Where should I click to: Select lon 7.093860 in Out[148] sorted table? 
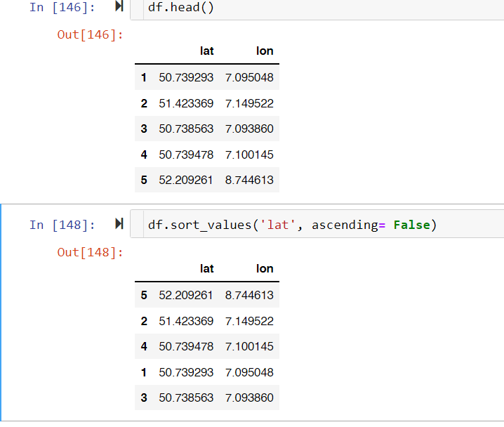pos(249,398)
